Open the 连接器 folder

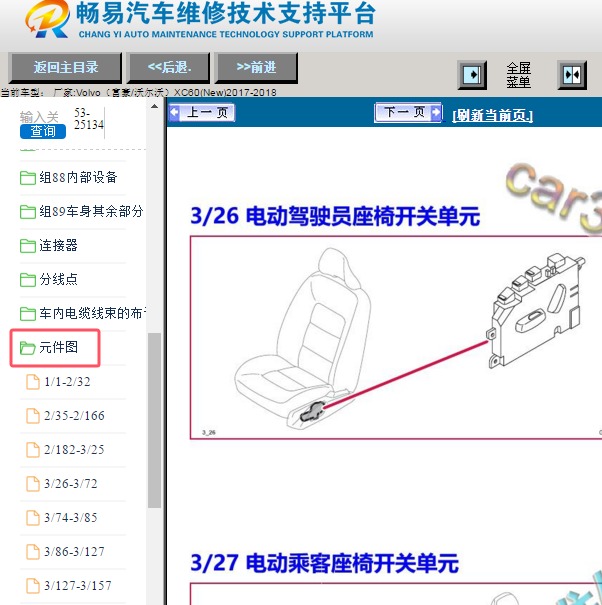58,245
